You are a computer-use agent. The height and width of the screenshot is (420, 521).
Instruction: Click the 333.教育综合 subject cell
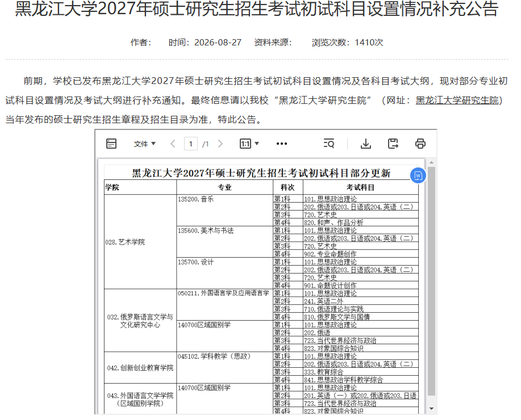361,372
